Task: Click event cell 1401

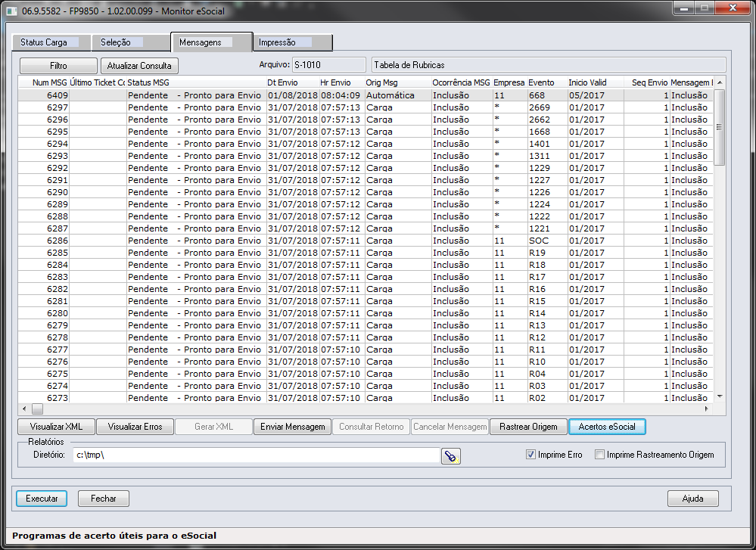Action: coord(548,144)
